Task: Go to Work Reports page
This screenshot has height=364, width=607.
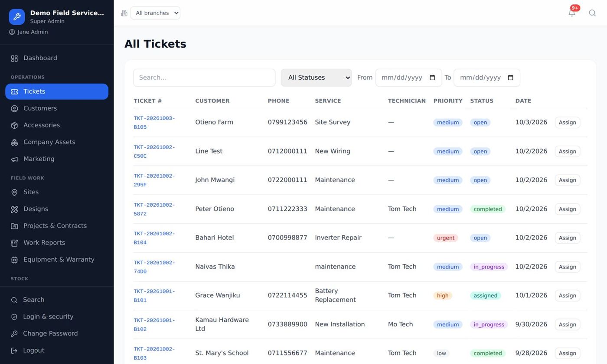Action: point(57,243)
